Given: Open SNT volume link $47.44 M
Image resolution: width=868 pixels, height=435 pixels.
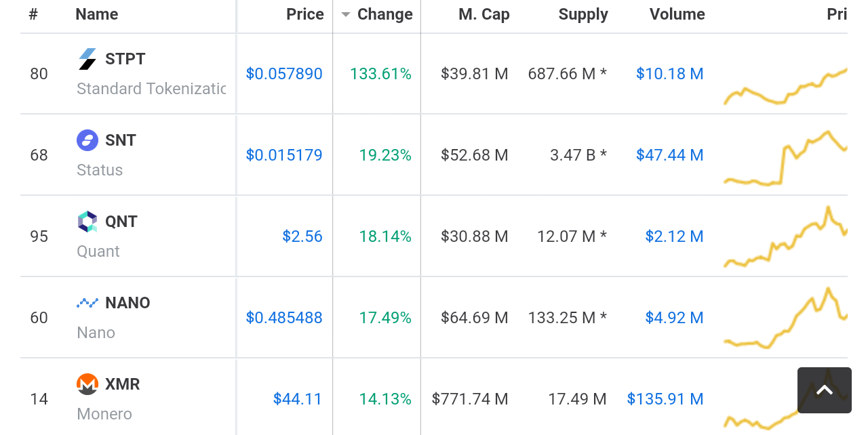Looking at the screenshot, I should 669,155.
